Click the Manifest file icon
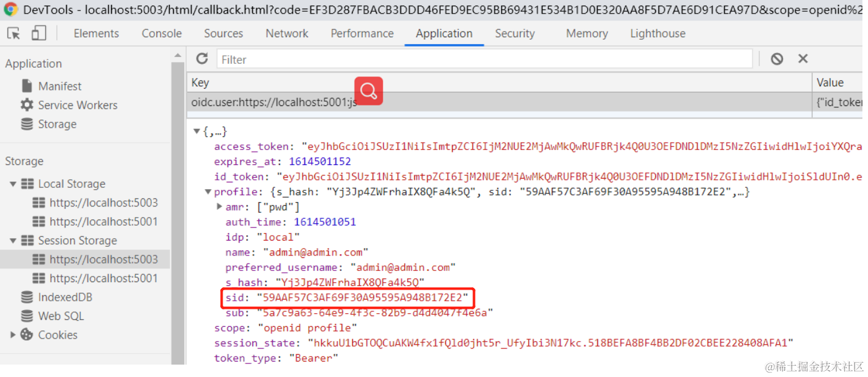Screen dimensions: 868x377 [x=27, y=86]
